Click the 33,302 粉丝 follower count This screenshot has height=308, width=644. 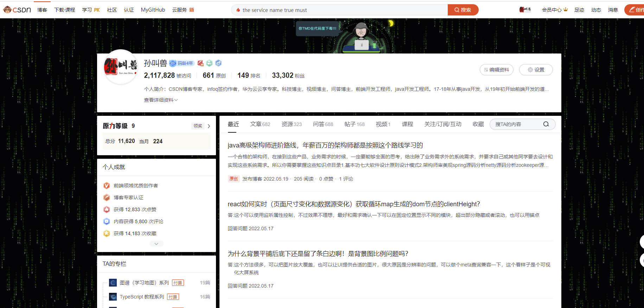[x=288, y=75]
